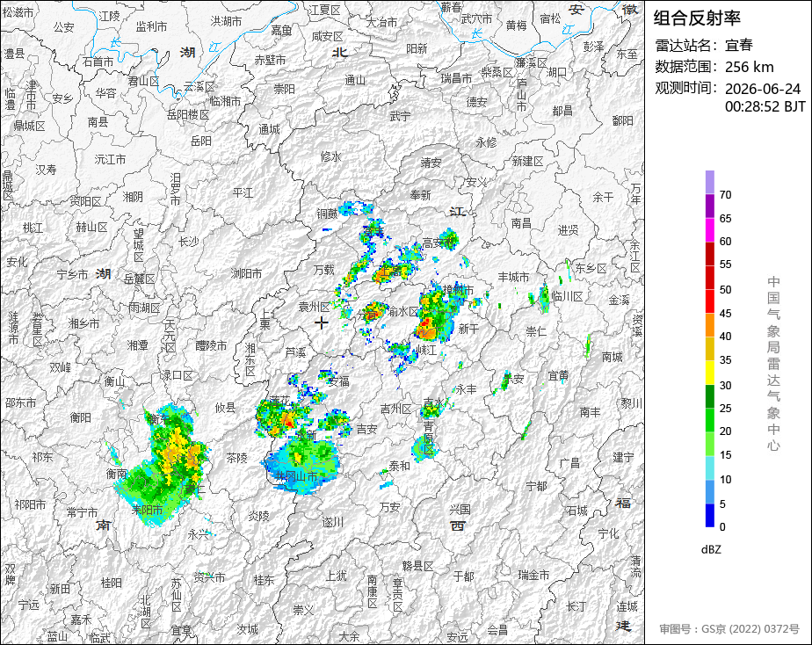
Task: Click the 湘潭 map label
Action: click(x=138, y=344)
